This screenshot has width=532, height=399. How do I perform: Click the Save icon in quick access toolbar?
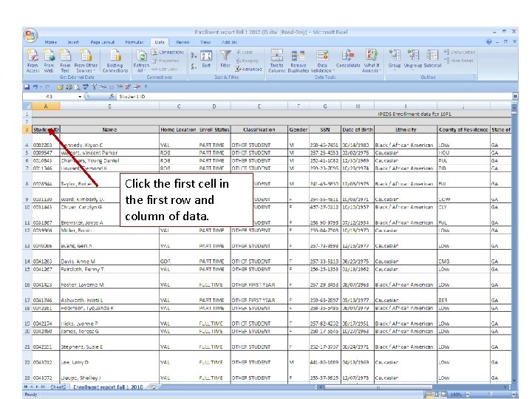(27, 87)
